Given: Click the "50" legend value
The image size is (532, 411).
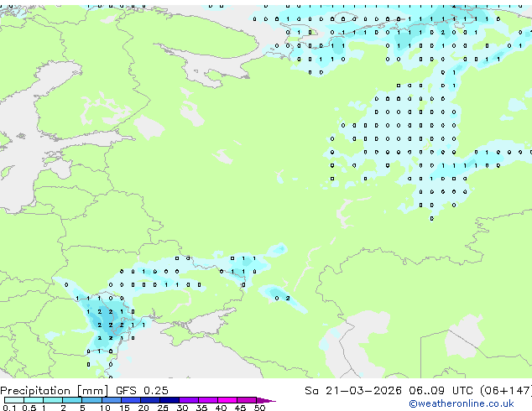Looking at the screenshot, I should (x=260, y=408).
